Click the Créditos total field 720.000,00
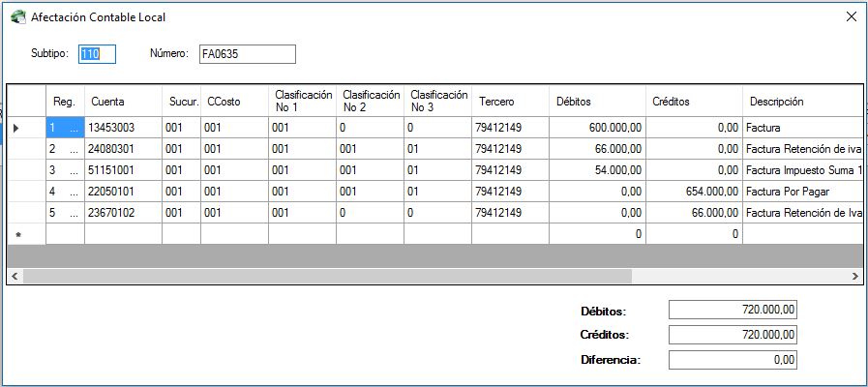Image resolution: width=868 pixels, height=387 pixels. click(x=733, y=335)
